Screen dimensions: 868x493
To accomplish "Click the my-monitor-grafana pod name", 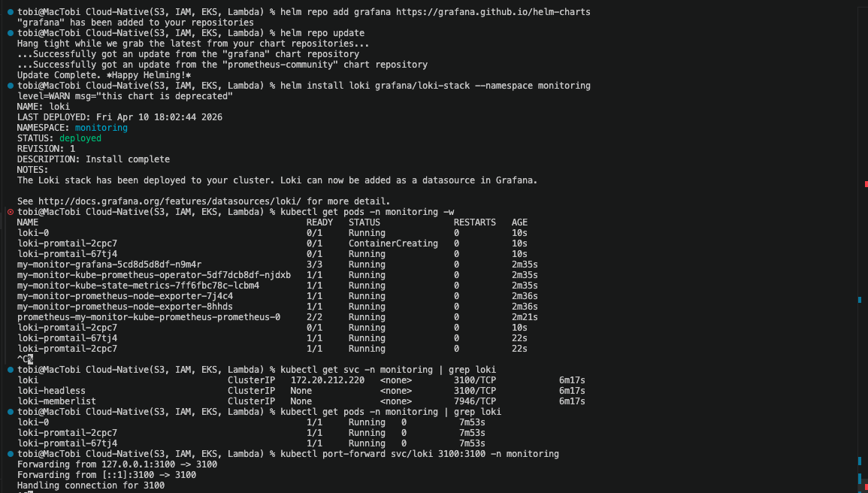I will [x=109, y=265].
